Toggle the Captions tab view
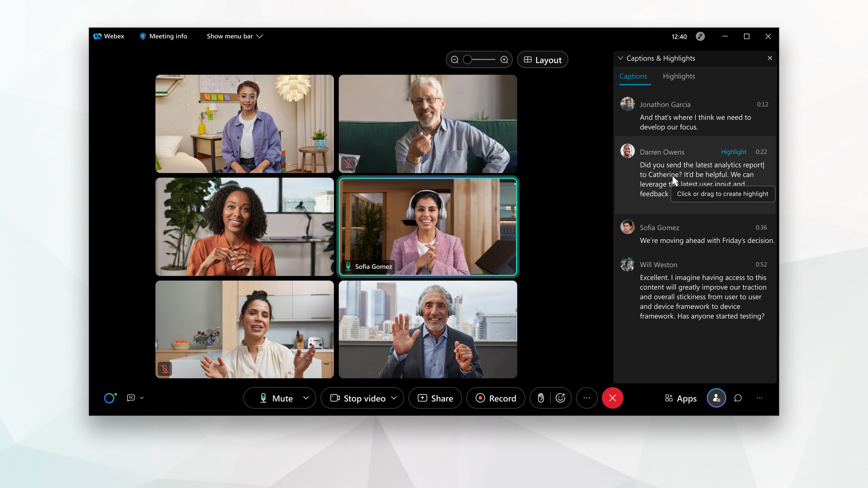Viewport: 868px width, 488px height. coord(633,76)
